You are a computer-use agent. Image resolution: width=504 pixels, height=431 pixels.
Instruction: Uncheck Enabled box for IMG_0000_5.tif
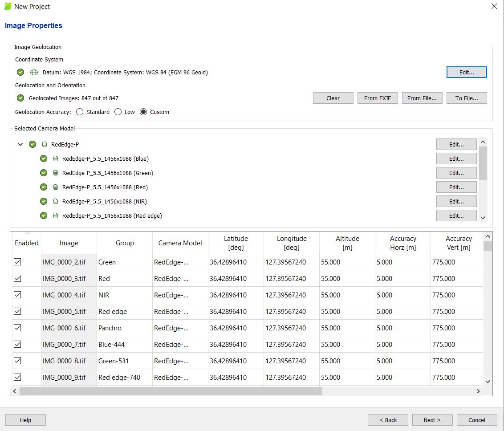pos(17,311)
